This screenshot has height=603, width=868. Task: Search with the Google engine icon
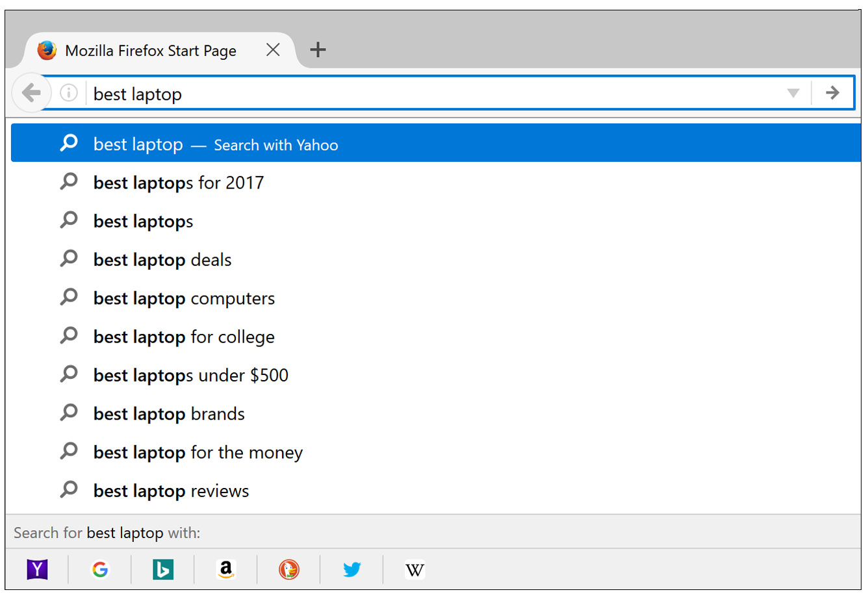100,570
